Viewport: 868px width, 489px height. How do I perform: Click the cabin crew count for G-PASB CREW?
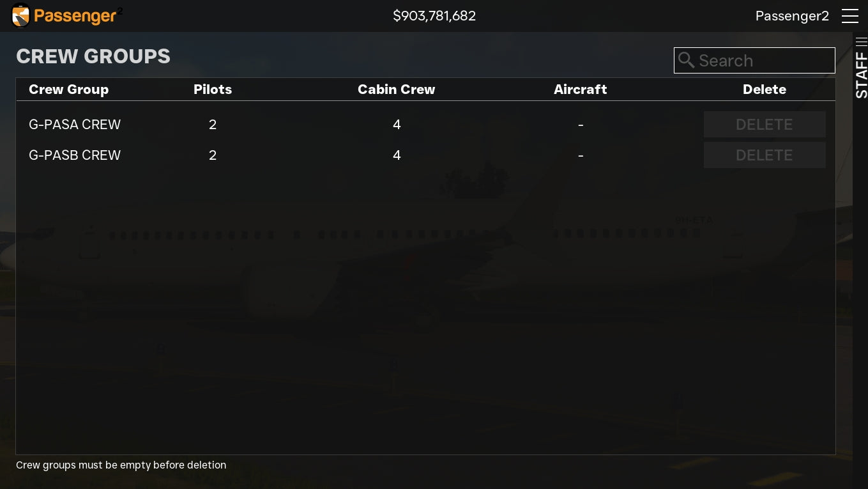[397, 155]
